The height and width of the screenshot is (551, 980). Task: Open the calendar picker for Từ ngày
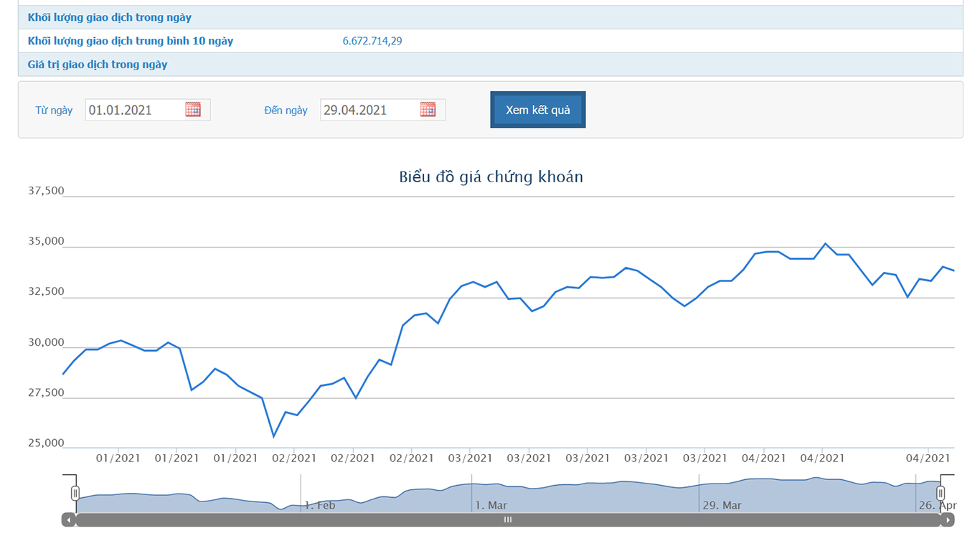(193, 110)
